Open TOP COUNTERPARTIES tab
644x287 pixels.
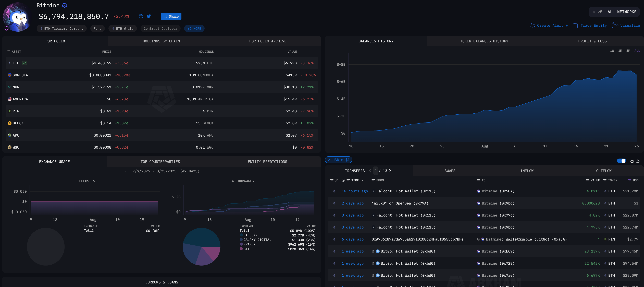160,162
